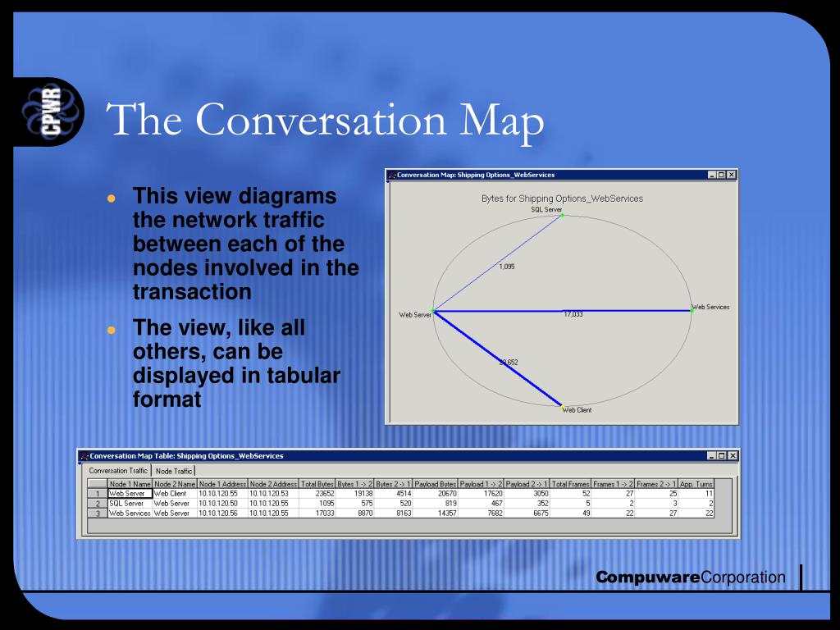Sort by the Node 1 Name column header

pos(130,484)
